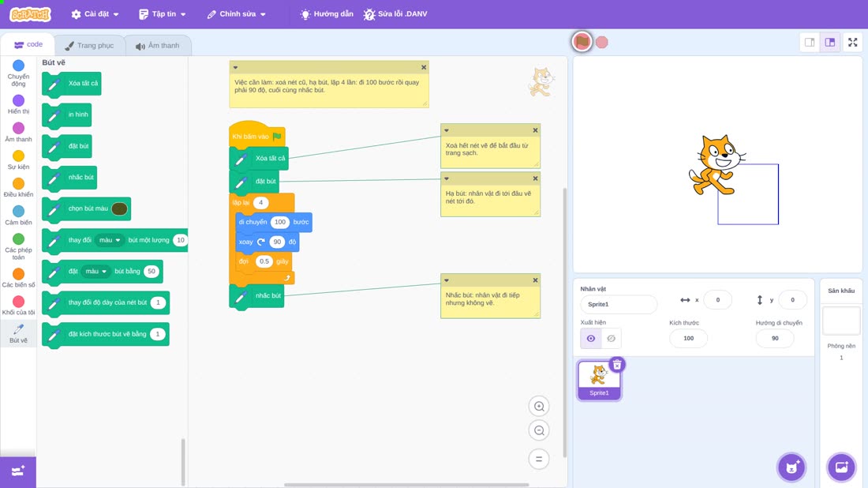Enter fullscreen stage mode

pyautogui.click(x=852, y=42)
